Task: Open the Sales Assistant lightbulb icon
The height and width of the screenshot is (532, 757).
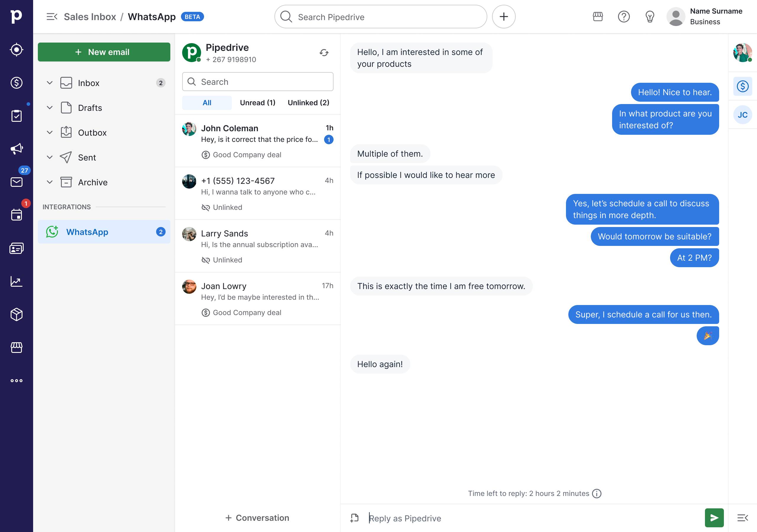Action: 650,17
